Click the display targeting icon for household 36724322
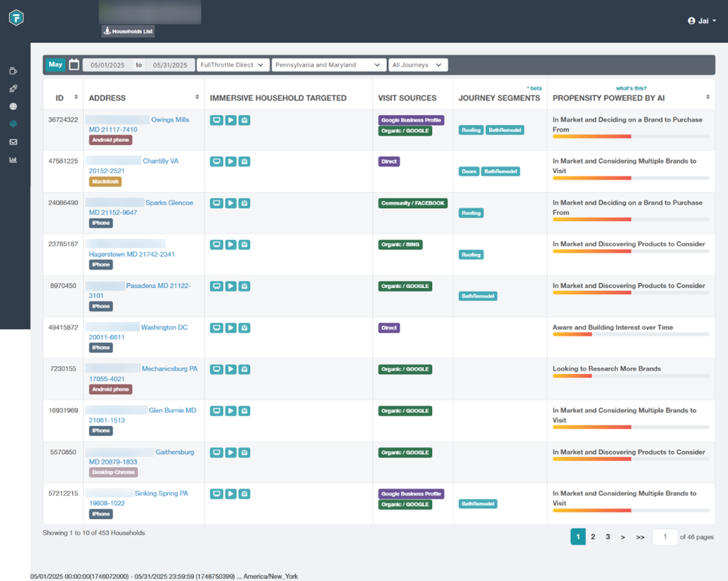 point(216,120)
